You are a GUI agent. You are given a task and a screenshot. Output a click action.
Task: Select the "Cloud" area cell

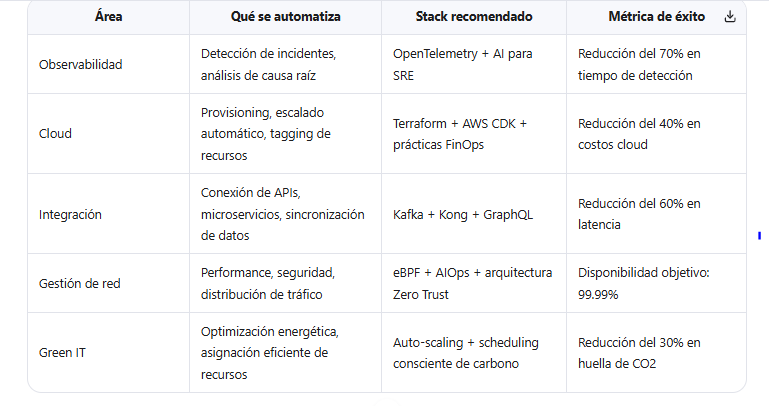[55, 133]
